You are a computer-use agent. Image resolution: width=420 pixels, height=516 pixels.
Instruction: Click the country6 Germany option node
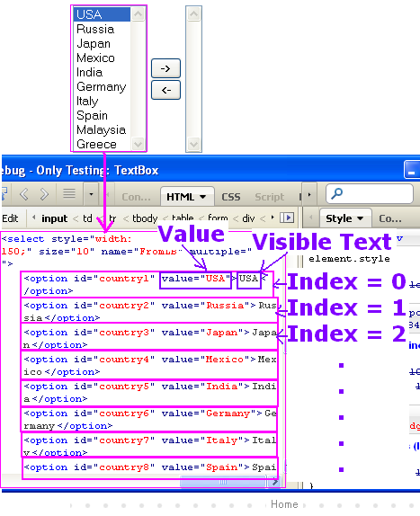[150, 420]
